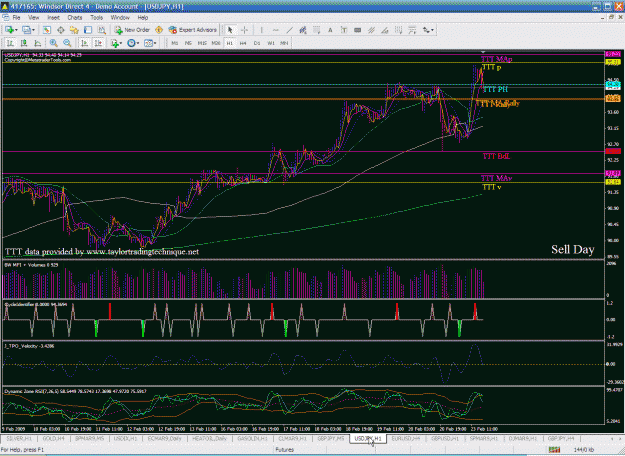Viewport: 625px width, 456px height.
Task: Click the Futures profile status bar field
Action: pos(285,450)
